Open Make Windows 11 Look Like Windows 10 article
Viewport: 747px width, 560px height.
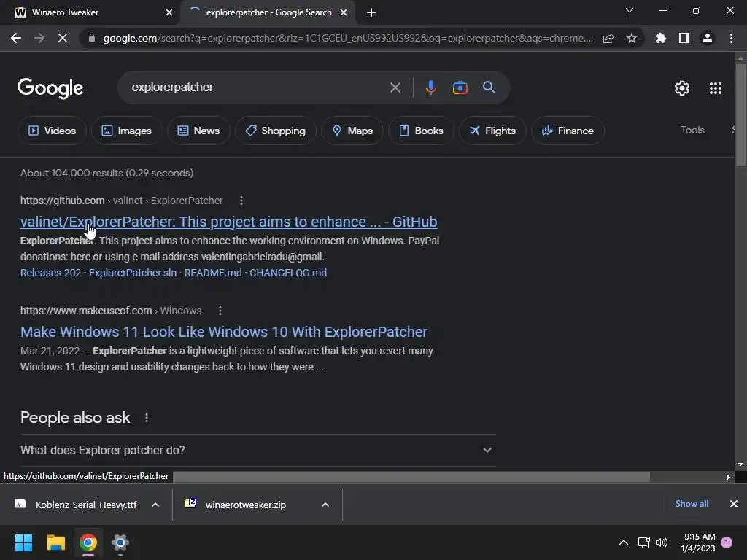pyautogui.click(x=224, y=332)
